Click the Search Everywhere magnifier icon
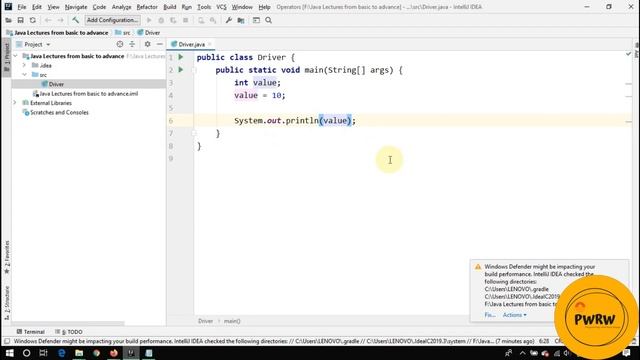Screen dimensions: 640x360 coord(269,20)
